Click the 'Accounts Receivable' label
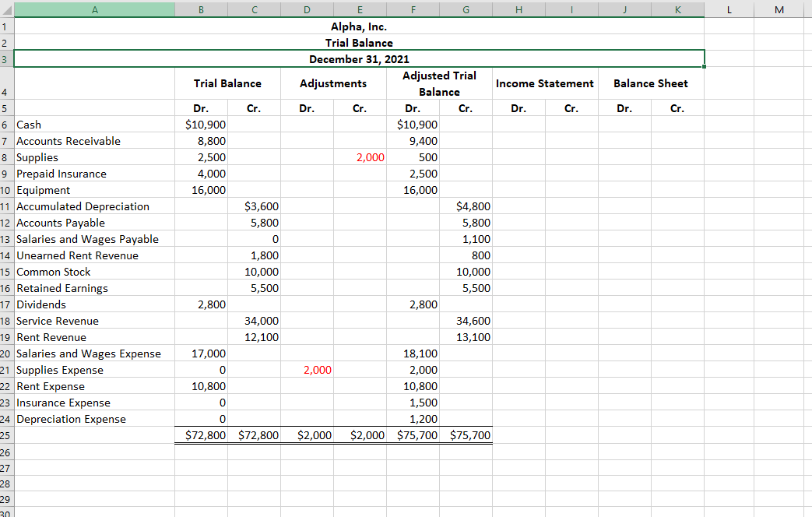The height and width of the screenshot is (517, 812). (69, 141)
